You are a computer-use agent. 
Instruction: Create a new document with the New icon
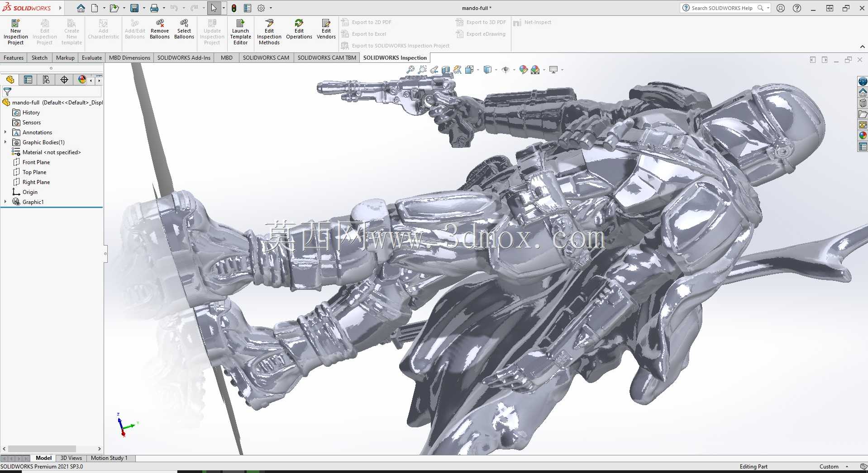click(x=95, y=8)
